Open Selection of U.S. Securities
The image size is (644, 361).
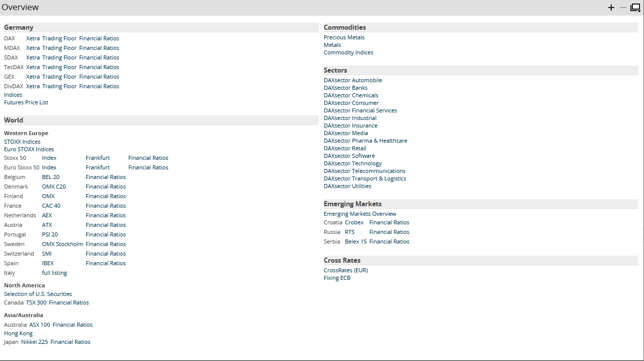[x=38, y=294]
